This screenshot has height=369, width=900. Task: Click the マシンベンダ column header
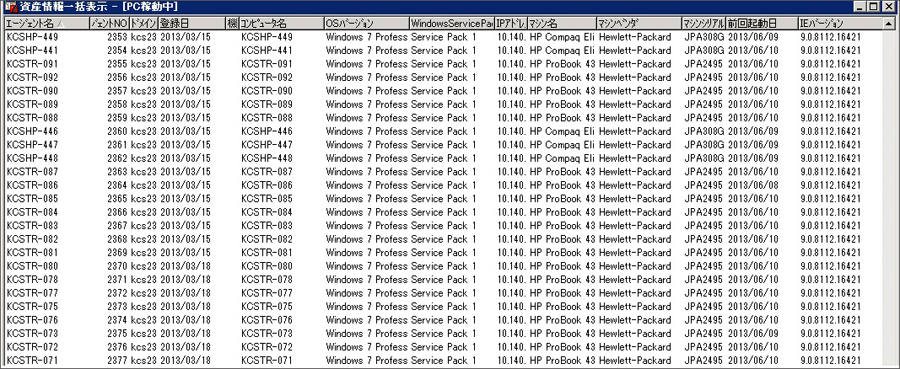639,24
